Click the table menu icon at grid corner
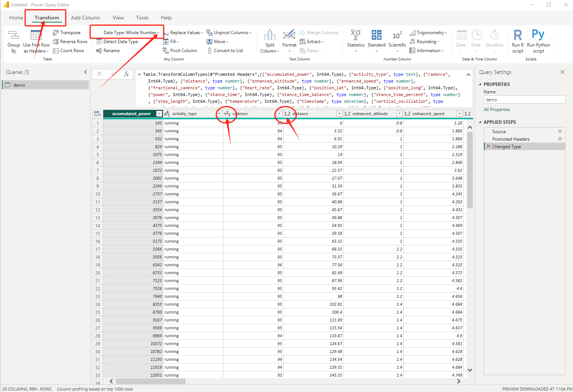The height and width of the screenshot is (392, 573). point(98,114)
